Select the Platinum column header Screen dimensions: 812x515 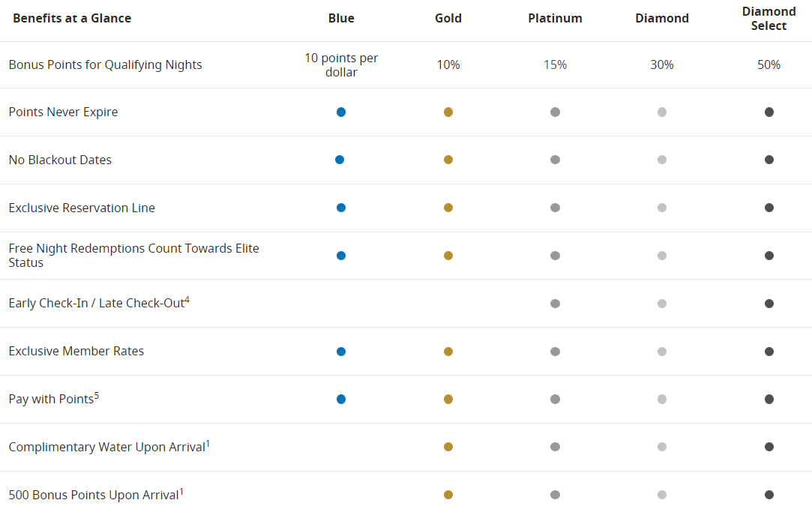(555, 18)
